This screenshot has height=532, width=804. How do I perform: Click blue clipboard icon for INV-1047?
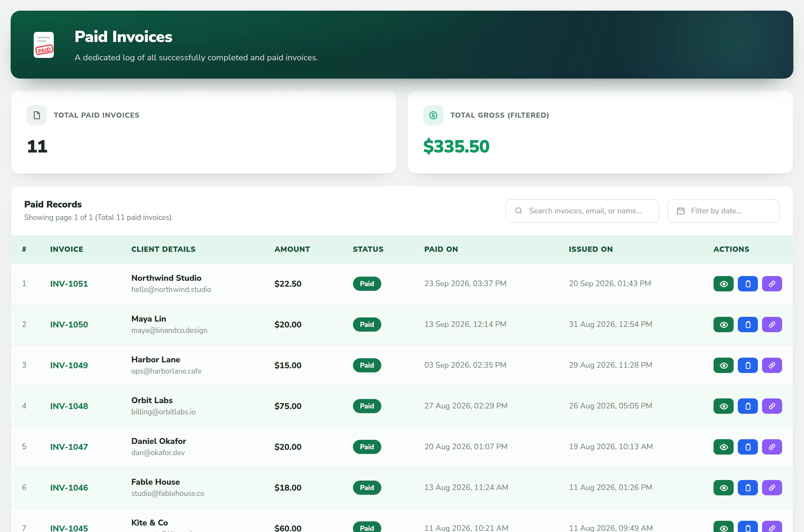[x=748, y=447]
